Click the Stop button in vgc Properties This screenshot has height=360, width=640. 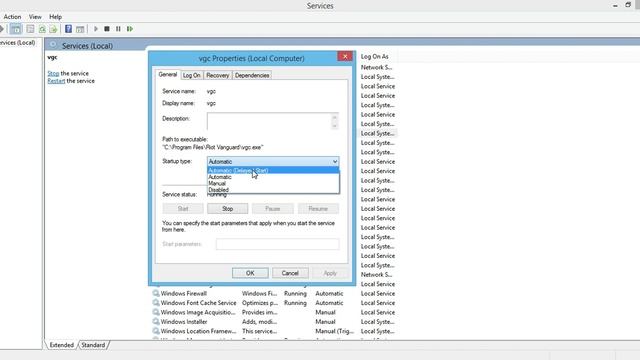[227, 209]
